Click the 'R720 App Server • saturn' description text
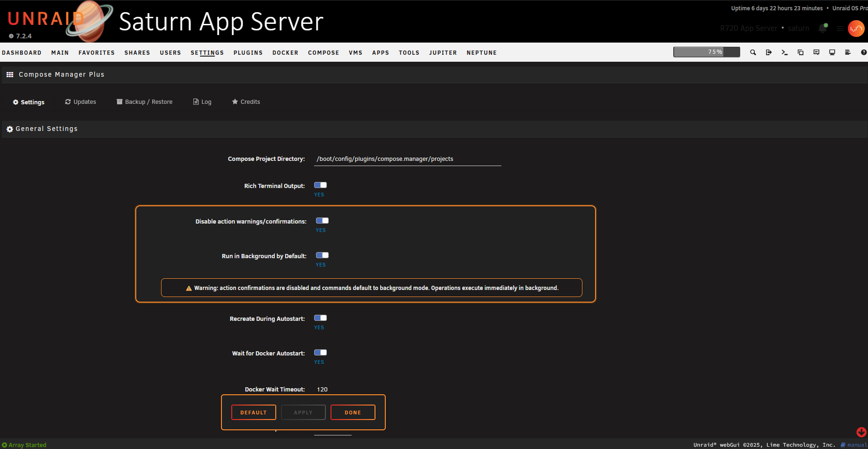This screenshot has width=868, height=449. [x=765, y=29]
